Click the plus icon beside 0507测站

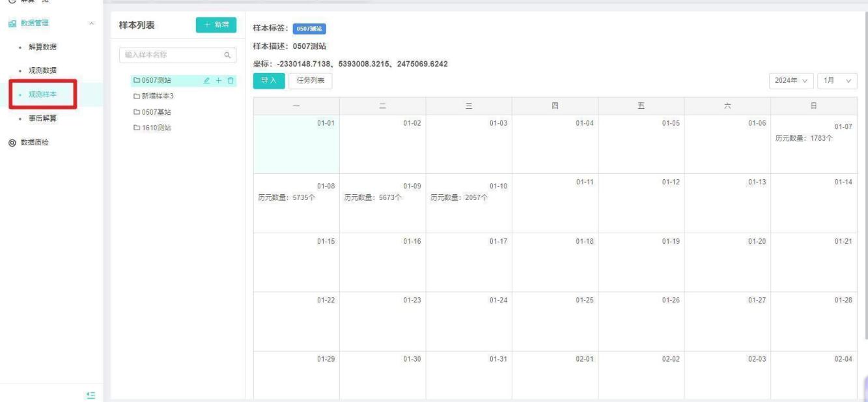tap(219, 81)
